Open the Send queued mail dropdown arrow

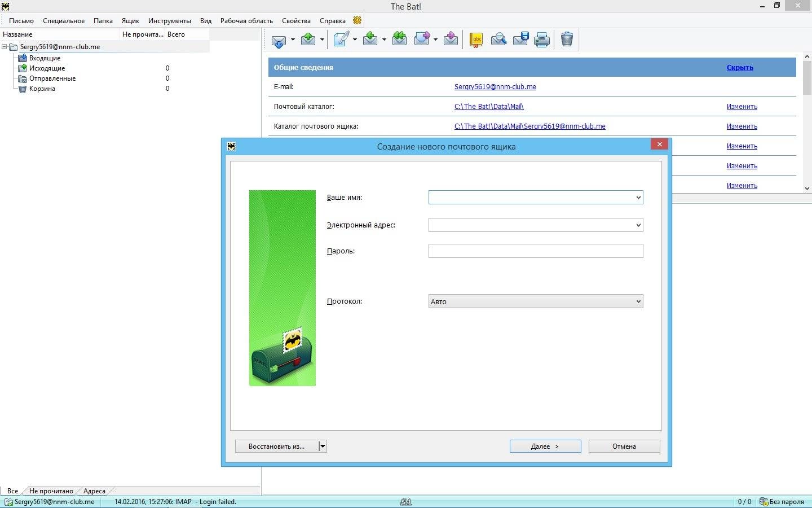click(322, 40)
